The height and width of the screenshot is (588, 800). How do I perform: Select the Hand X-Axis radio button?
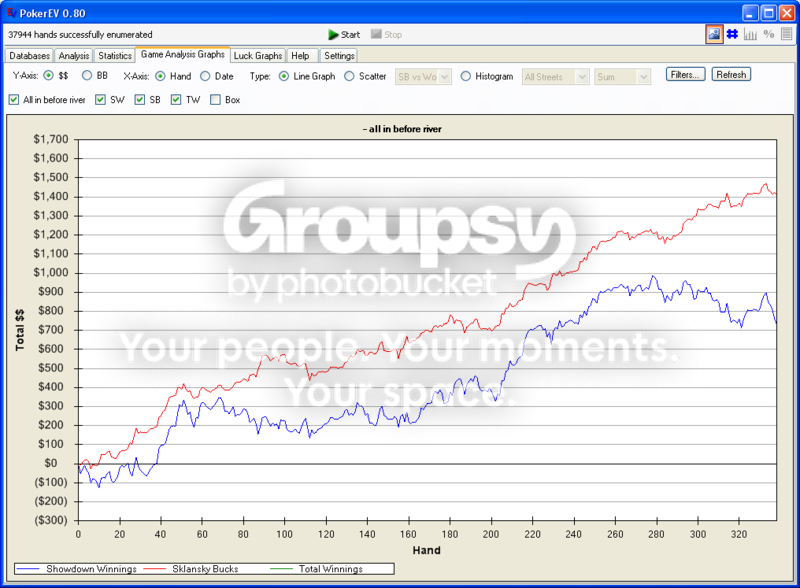tap(160, 76)
